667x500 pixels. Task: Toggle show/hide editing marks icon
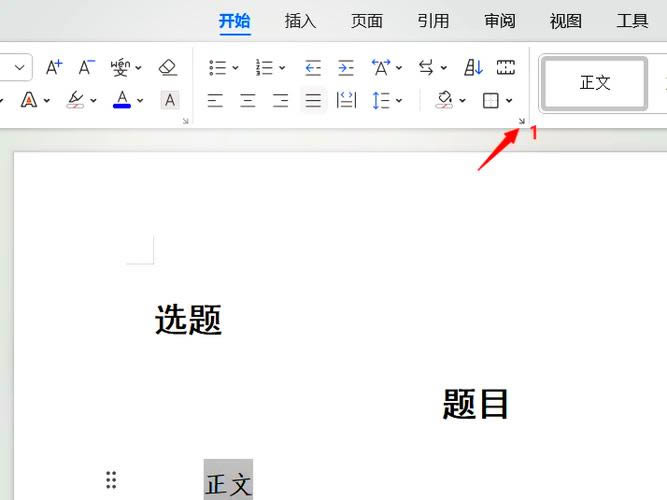coord(506,67)
